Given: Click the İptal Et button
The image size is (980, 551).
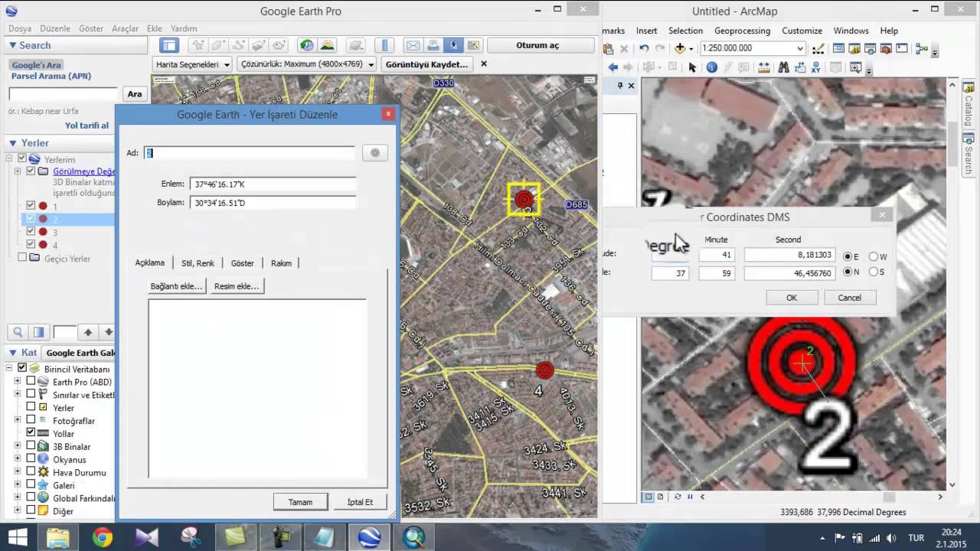Looking at the screenshot, I should tap(360, 502).
